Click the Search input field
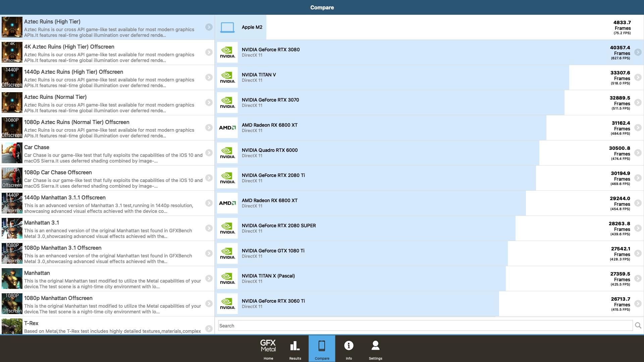 [425, 325]
